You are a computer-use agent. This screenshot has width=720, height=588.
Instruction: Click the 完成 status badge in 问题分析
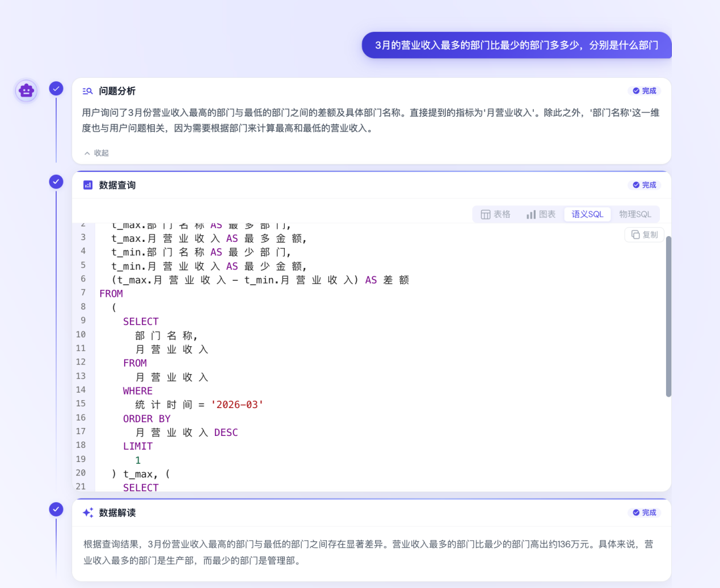645,91
